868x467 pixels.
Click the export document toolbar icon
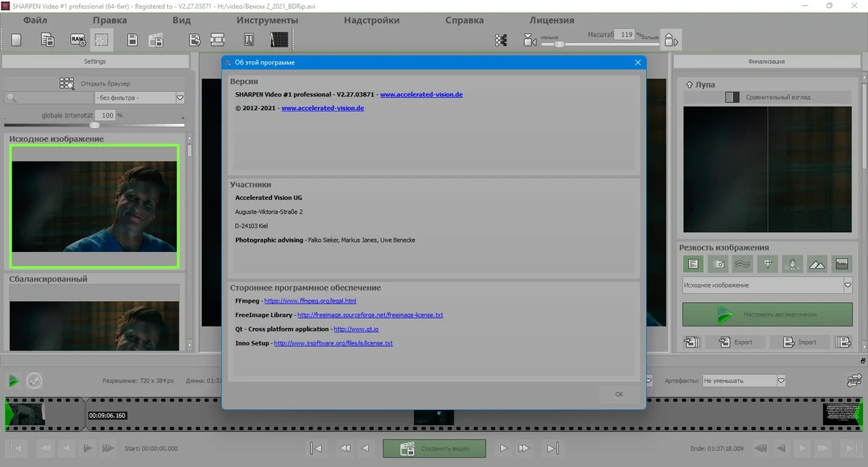[x=195, y=40]
